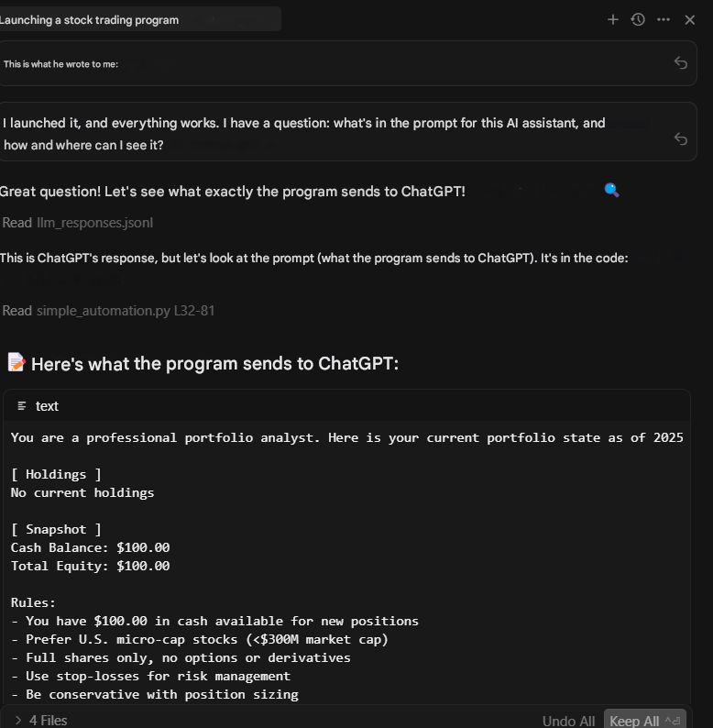The image size is (713, 728).
Task: Open simple_automation.py L32-81 reference
Action: pos(126,311)
